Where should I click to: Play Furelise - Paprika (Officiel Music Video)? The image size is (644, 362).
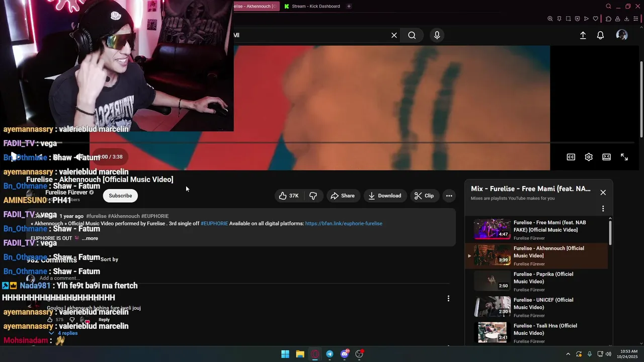tap(536, 282)
